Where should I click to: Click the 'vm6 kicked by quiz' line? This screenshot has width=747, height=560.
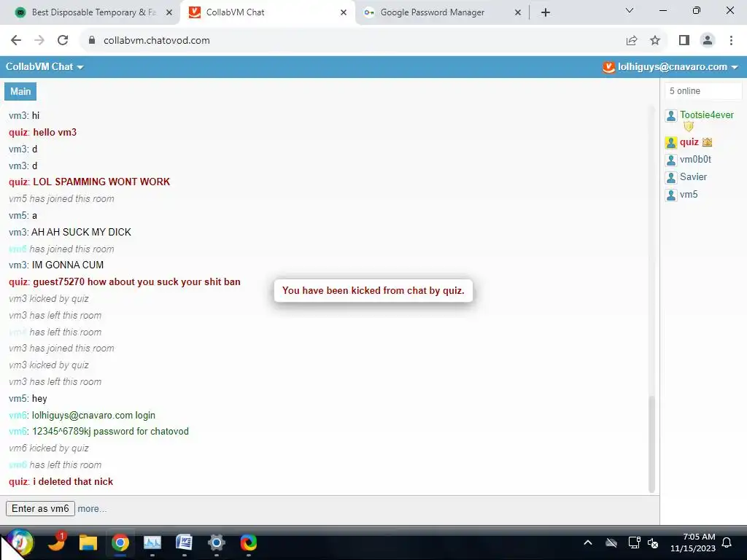[x=49, y=448]
